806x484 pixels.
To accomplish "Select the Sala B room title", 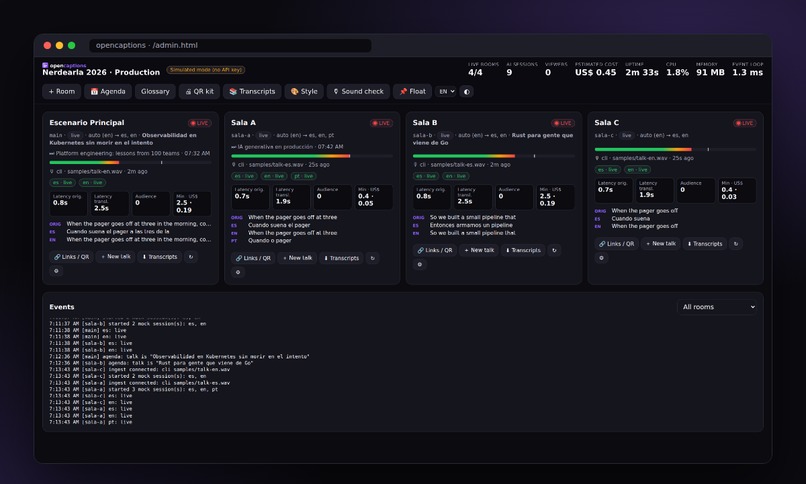I will [x=425, y=123].
